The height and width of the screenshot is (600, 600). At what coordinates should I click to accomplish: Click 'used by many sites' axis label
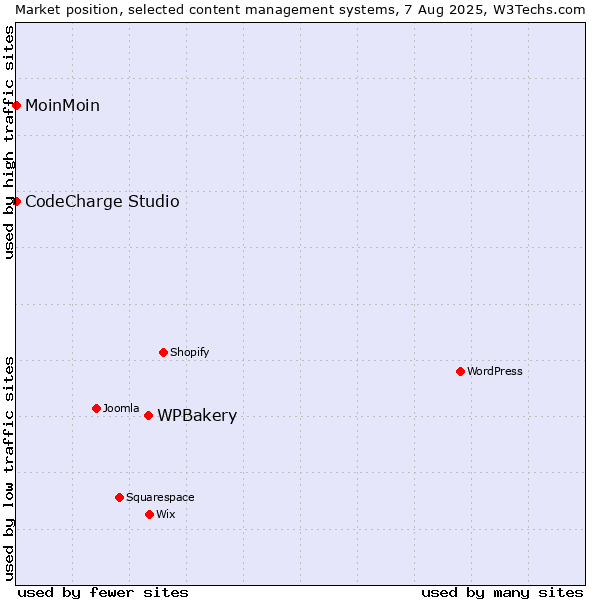[x=502, y=593]
